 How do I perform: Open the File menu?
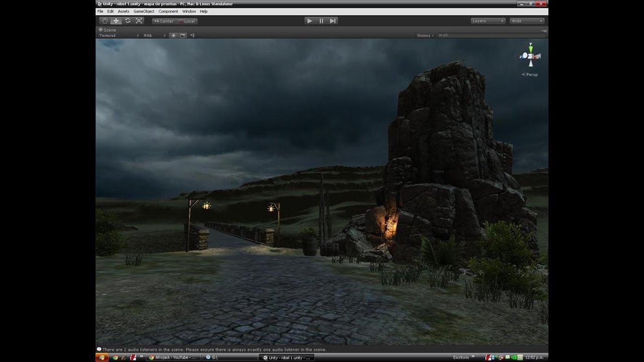[100, 11]
